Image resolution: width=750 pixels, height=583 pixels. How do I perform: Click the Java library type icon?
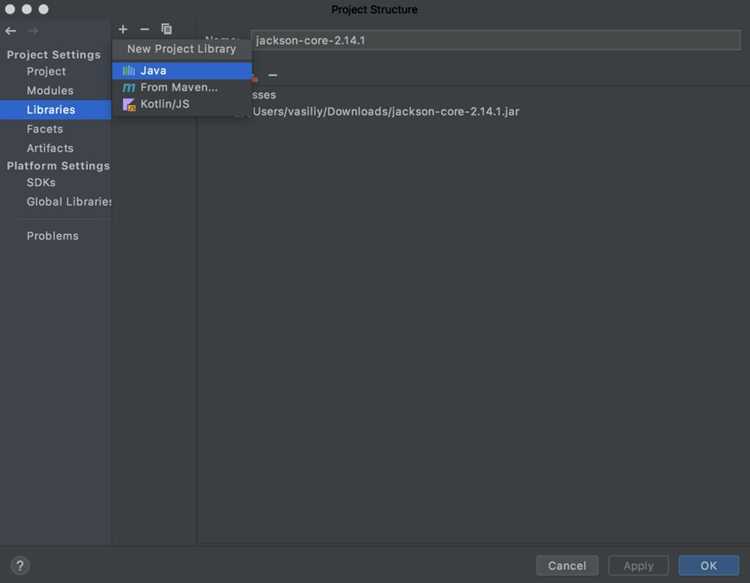(x=129, y=71)
